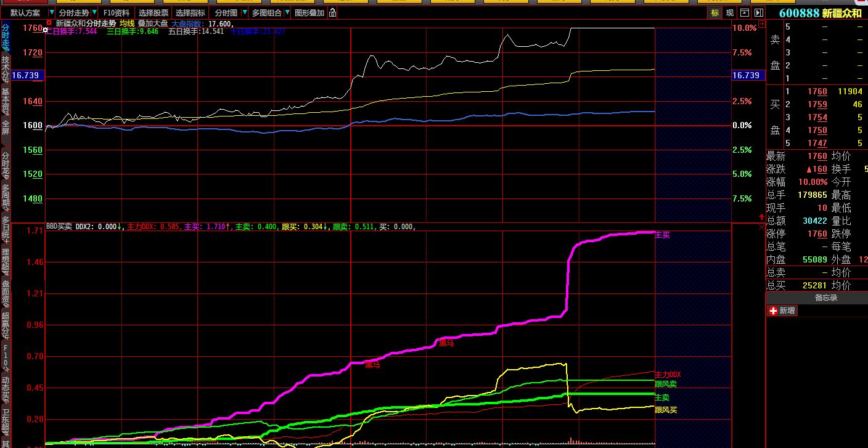Click the small arrow icon left of 总额
The width and height of the screenshot is (868, 448).
(761, 216)
